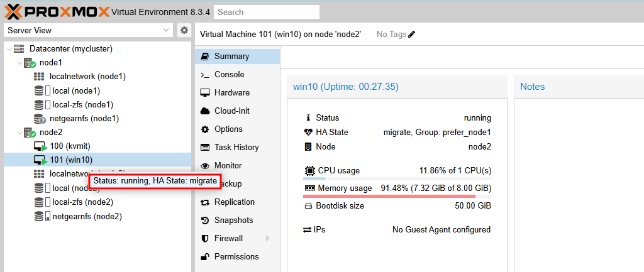Image resolution: width=644 pixels, height=272 pixels.
Task: Open the Console tab
Action: 237,75
